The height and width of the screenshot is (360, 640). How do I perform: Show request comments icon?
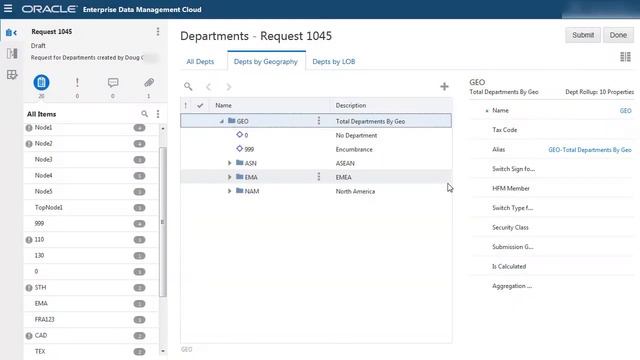tap(113, 82)
